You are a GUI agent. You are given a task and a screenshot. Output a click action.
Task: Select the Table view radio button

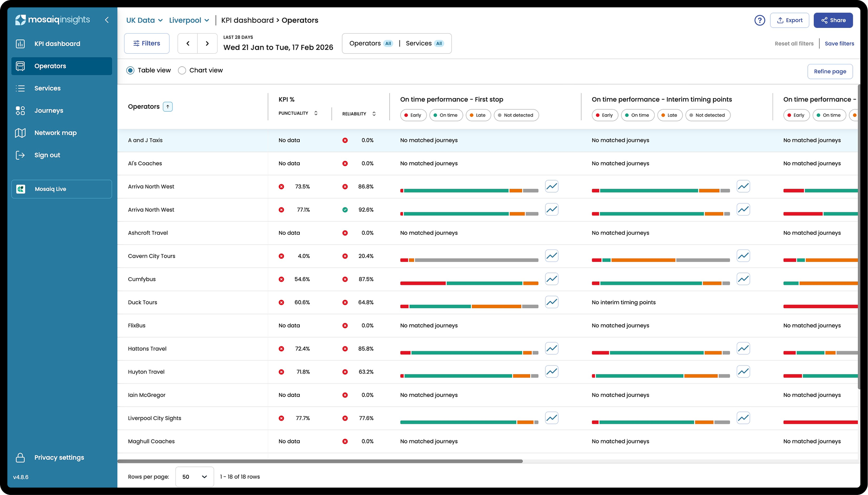click(x=130, y=70)
